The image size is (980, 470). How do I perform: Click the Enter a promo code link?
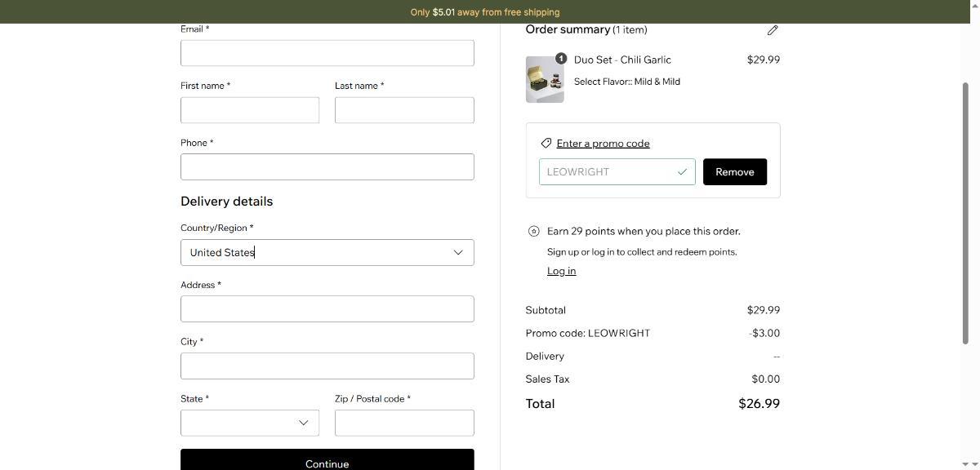pyautogui.click(x=603, y=144)
